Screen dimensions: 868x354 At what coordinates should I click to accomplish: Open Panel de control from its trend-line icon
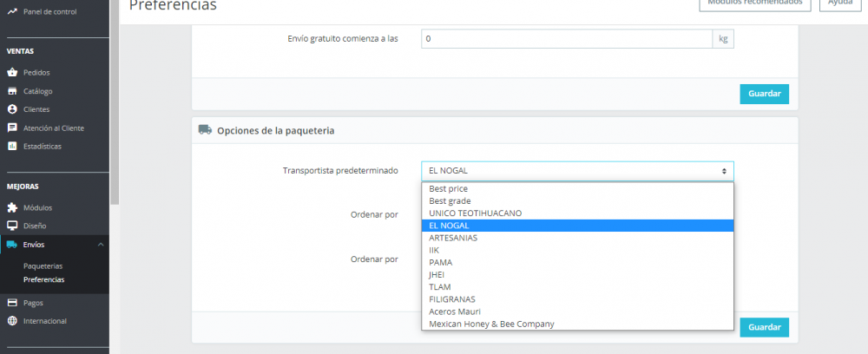click(12, 11)
